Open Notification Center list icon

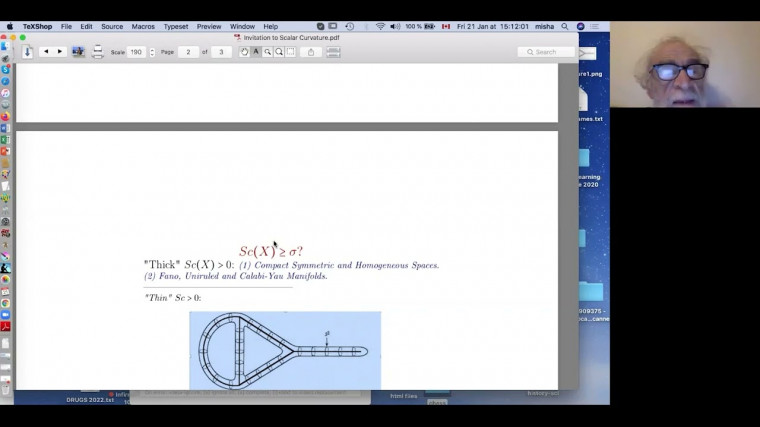click(x=595, y=27)
